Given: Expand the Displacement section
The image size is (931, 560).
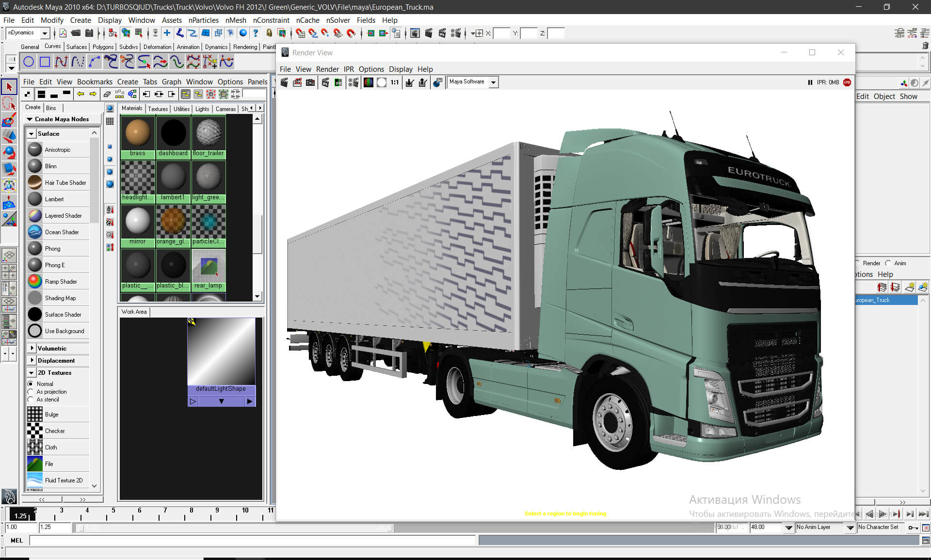Looking at the screenshot, I should point(32,360).
